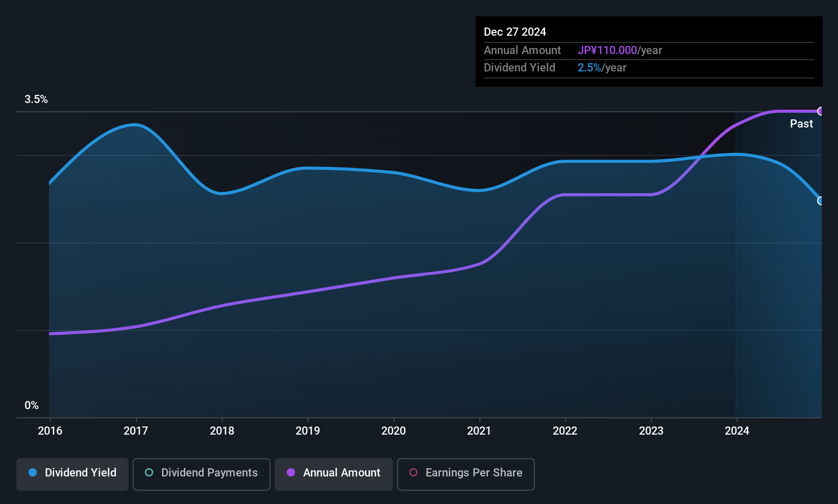Screen dimensions: 838x504
Task: Show the Earnings Per Share series
Action: coord(465,473)
